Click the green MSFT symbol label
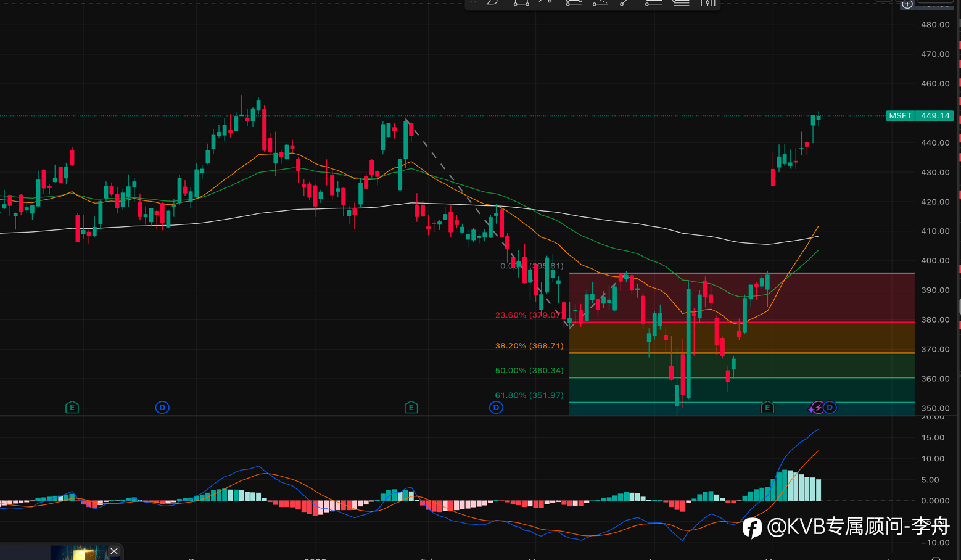 click(x=900, y=115)
